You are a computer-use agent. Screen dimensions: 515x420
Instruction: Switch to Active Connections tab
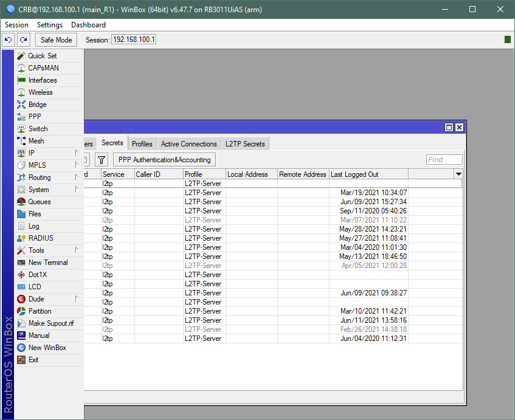189,144
